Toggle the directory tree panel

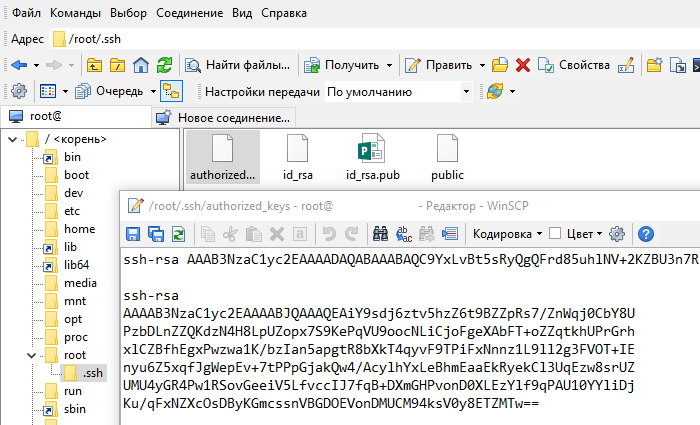(171, 91)
